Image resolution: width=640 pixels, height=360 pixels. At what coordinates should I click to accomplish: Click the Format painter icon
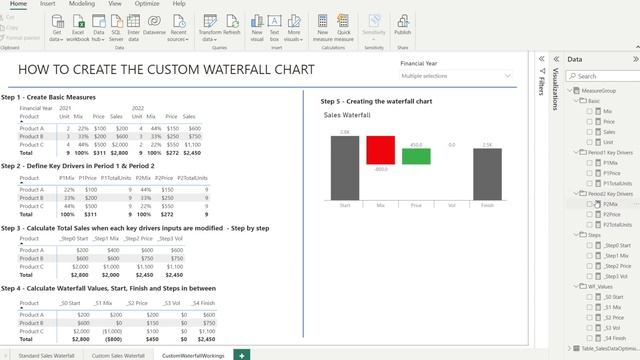(x=2, y=38)
